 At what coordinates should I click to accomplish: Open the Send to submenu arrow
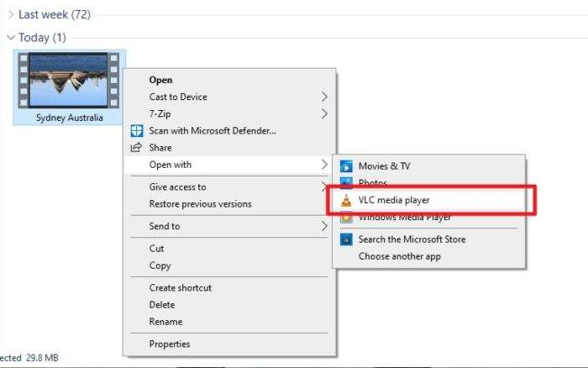324,226
